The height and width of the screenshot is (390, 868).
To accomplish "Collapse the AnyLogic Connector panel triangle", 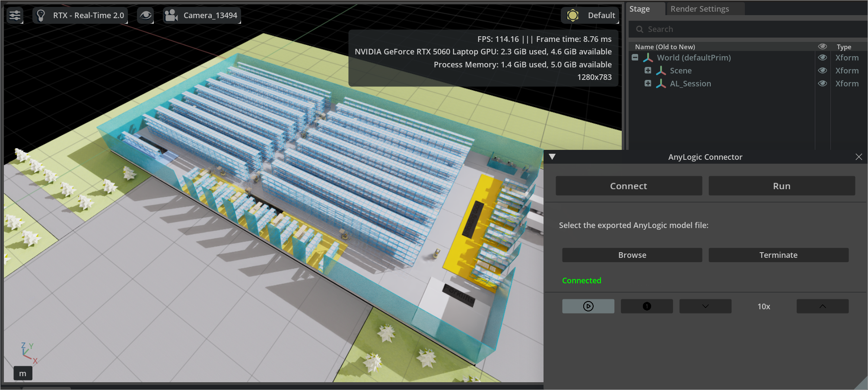I will pos(552,157).
